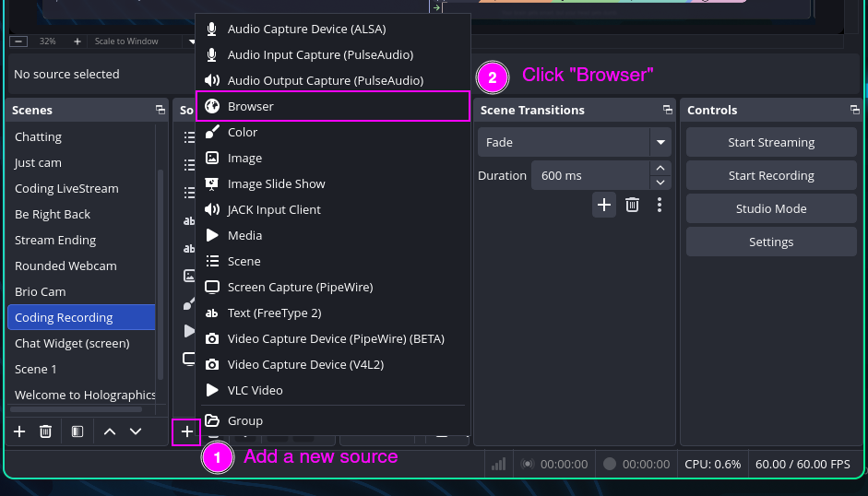Delete transition using the trash icon
Image resolution: width=868 pixels, height=496 pixels.
(x=632, y=205)
